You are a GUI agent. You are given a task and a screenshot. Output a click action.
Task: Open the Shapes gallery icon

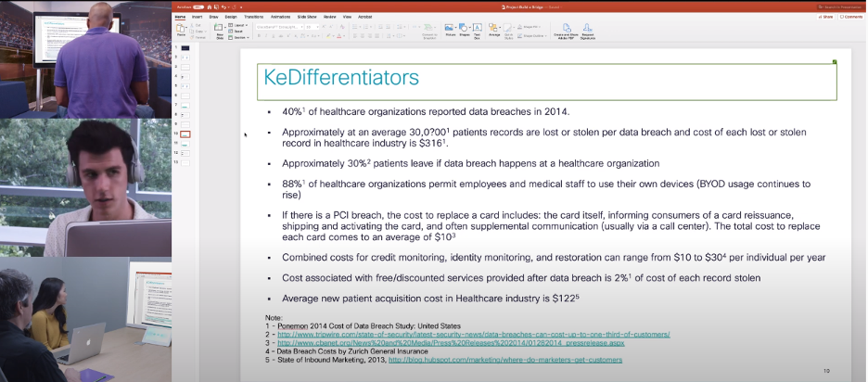[x=463, y=30]
